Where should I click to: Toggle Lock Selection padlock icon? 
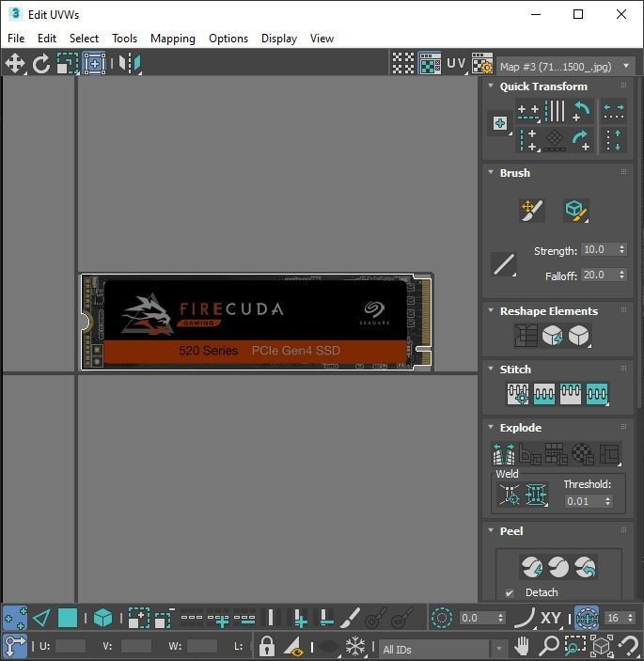pyautogui.click(x=266, y=646)
